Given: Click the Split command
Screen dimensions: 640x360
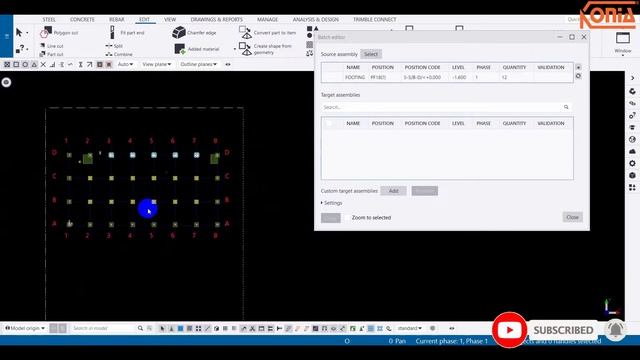Looking at the screenshot, I should coord(114,46).
